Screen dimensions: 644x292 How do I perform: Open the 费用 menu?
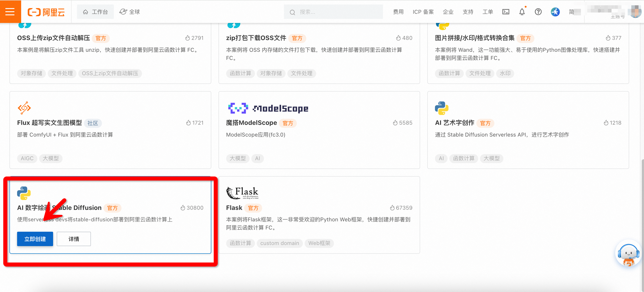tap(398, 12)
